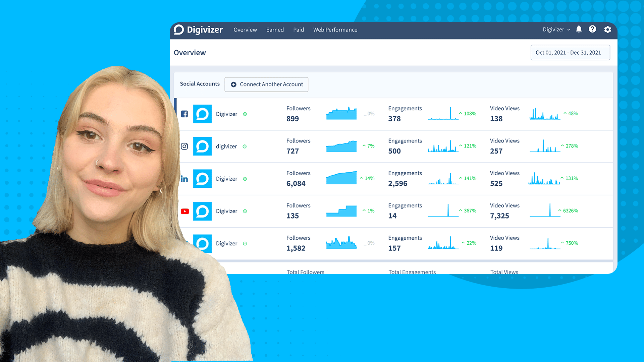644x362 pixels.
Task: Click Instagram engagements value 500
Action: [x=394, y=151]
